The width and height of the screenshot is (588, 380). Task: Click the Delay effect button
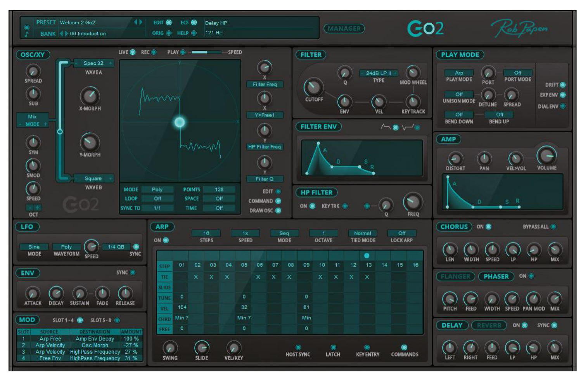click(x=452, y=325)
